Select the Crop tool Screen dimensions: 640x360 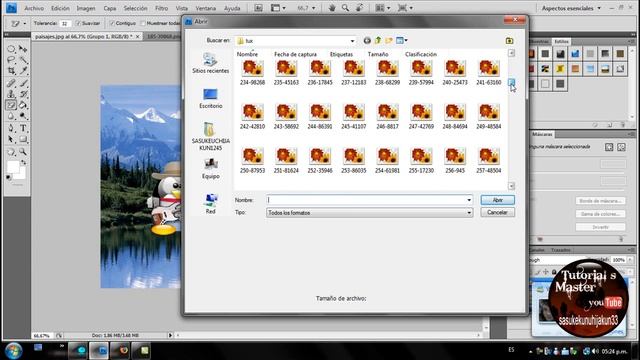tap(11, 71)
